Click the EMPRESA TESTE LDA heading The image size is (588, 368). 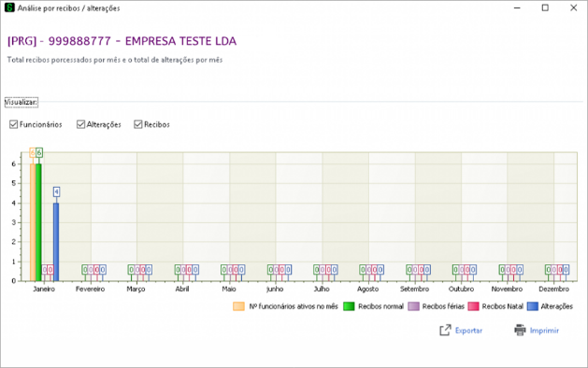click(x=180, y=41)
